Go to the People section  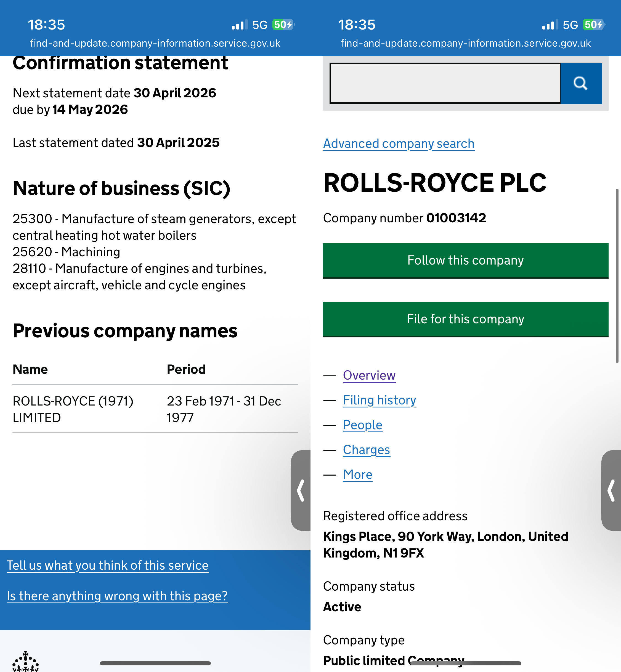(x=363, y=425)
